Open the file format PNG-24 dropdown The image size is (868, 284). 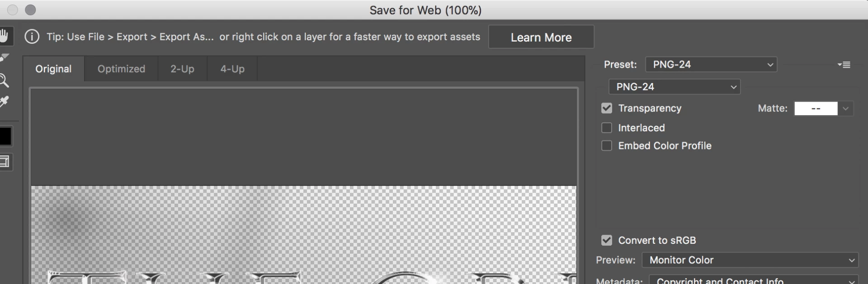(x=675, y=87)
